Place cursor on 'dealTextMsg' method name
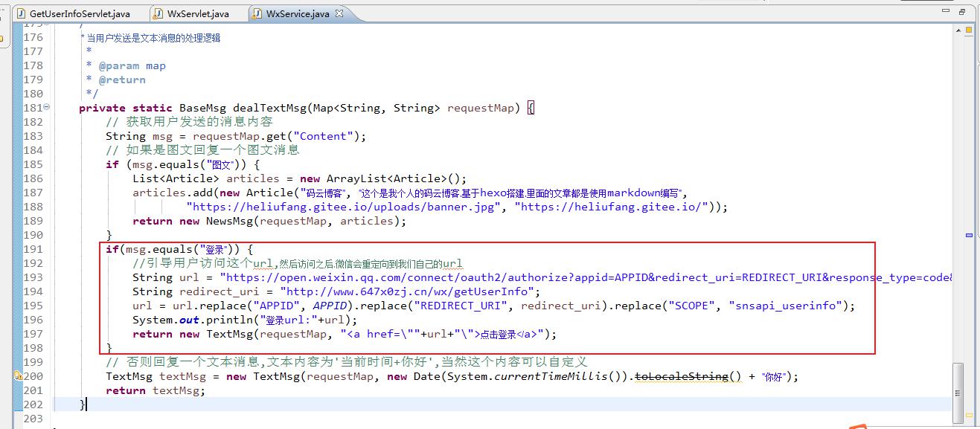 coord(269,108)
